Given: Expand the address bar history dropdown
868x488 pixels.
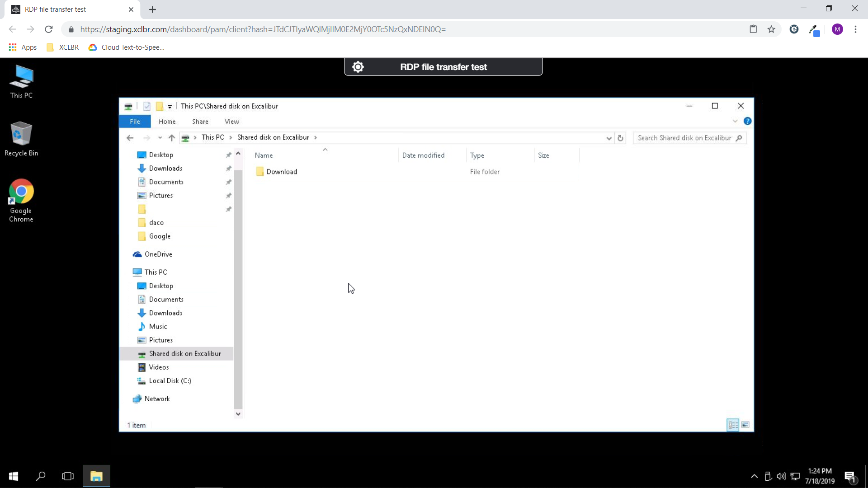Looking at the screenshot, I should click(x=609, y=138).
